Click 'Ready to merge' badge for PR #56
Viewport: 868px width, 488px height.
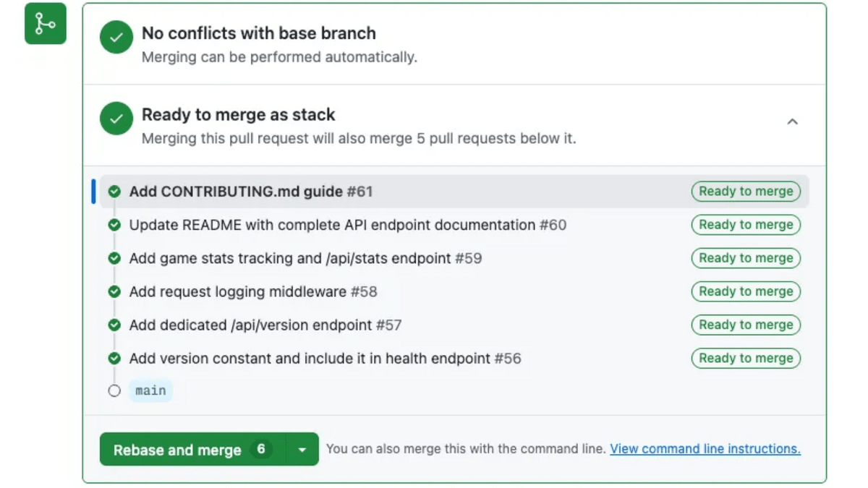click(x=746, y=358)
